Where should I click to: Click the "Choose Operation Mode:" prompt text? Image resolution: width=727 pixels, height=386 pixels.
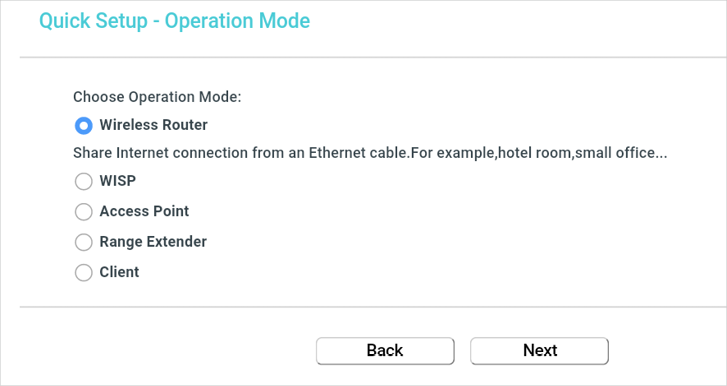(157, 97)
